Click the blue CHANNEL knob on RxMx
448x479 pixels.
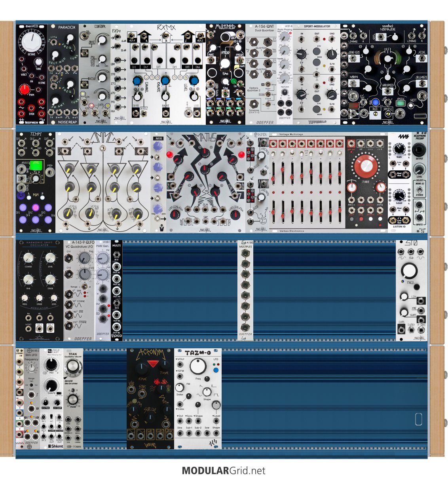(x=138, y=81)
